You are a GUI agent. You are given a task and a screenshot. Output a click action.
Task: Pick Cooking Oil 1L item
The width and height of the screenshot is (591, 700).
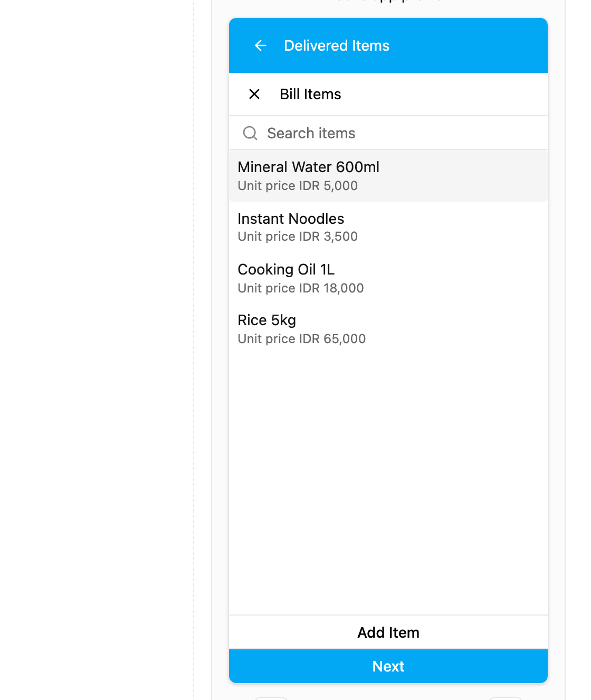(388, 278)
